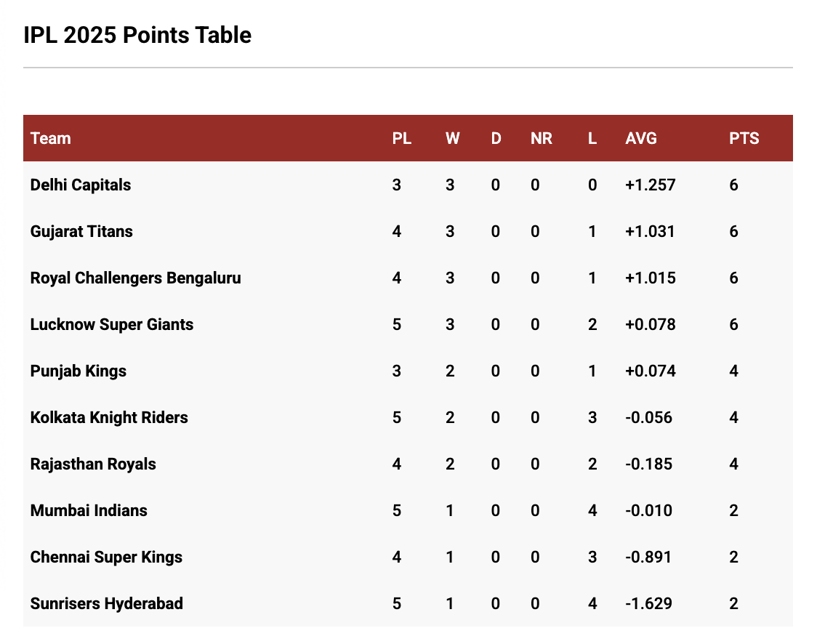
Task: Click the +1.257 average for Delhi Capitals
Action: pyautogui.click(x=651, y=185)
